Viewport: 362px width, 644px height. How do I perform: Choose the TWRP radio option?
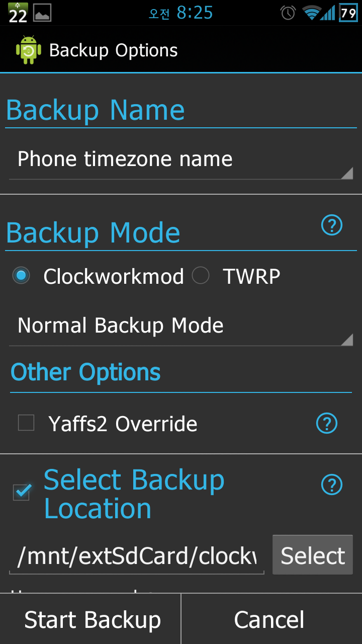point(201,276)
